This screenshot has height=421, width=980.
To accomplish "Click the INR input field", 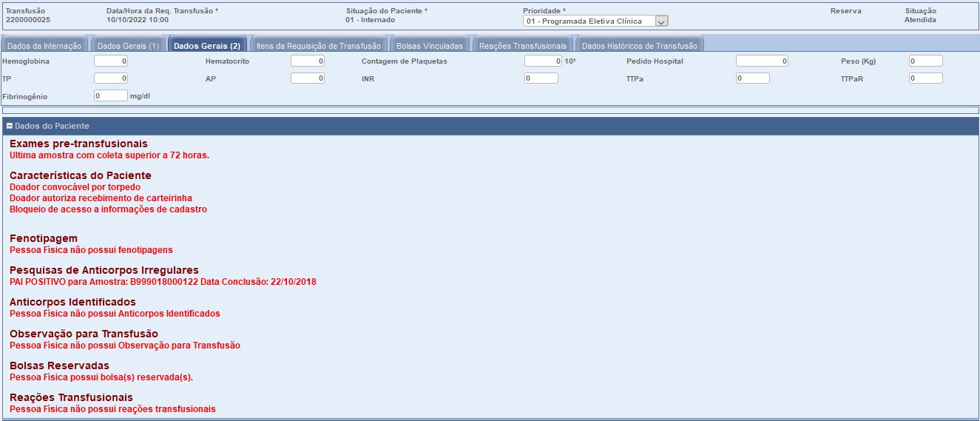I will [x=541, y=78].
